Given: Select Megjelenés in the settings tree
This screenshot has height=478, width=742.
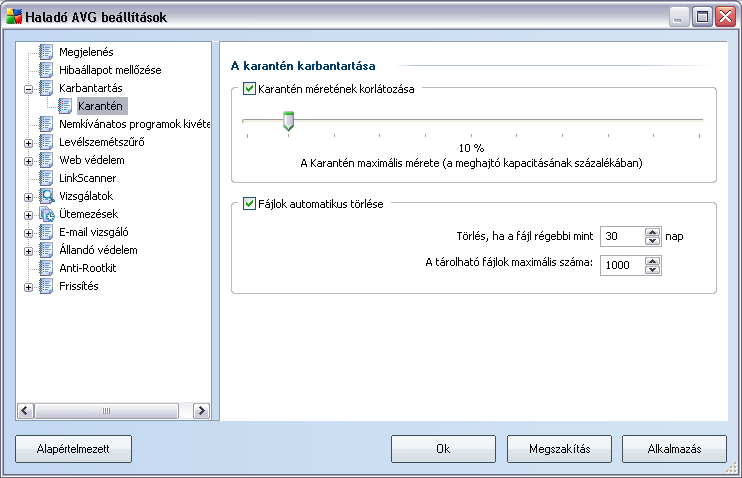Looking at the screenshot, I should [x=86, y=52].
